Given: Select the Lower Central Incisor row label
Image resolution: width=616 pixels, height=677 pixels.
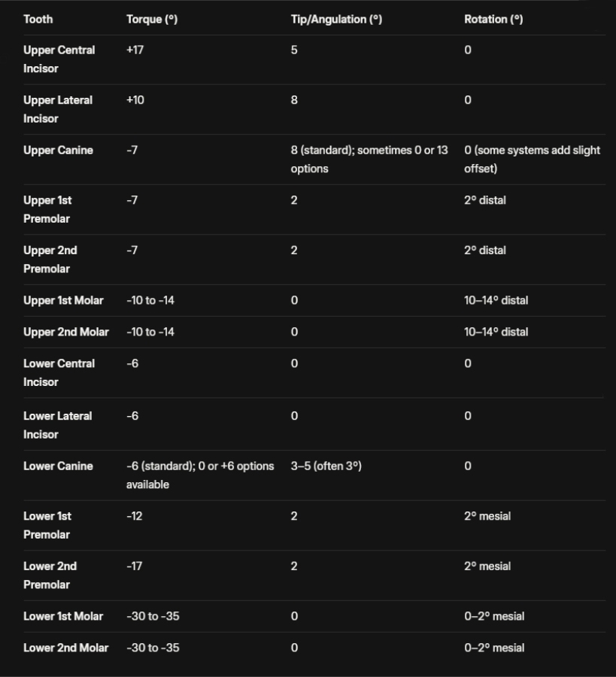Looking at the screenshot, I should click(x=59, y=372).
